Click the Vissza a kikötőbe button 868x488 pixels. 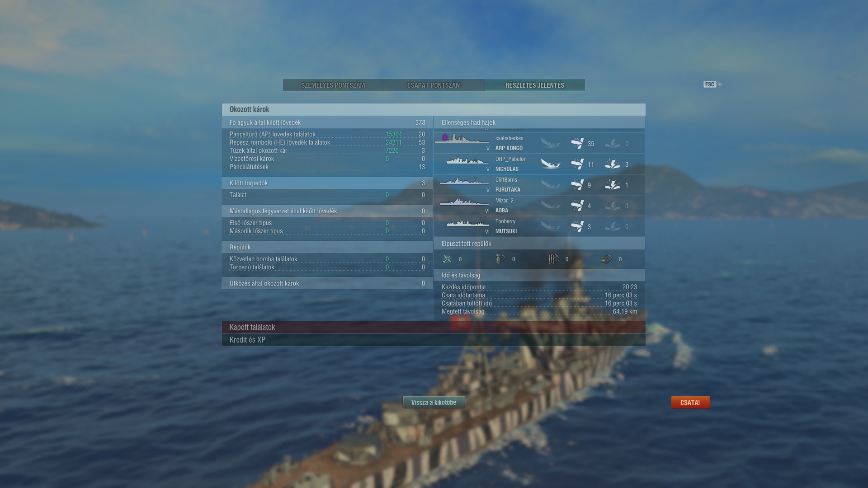[x=434, y=403]
